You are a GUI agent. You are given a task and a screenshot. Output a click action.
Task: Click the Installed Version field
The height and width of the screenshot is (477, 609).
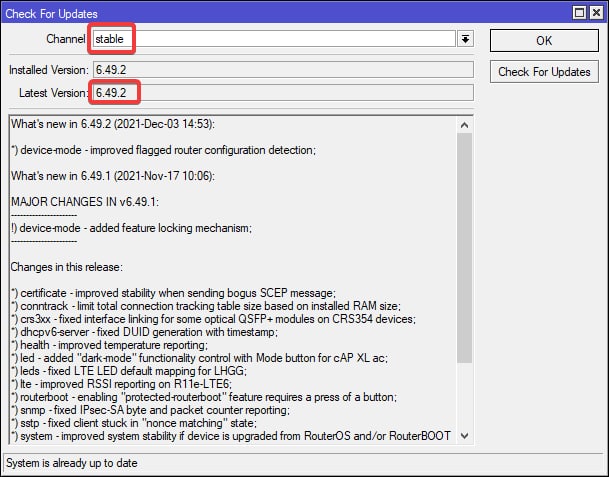tap(283, 70)
